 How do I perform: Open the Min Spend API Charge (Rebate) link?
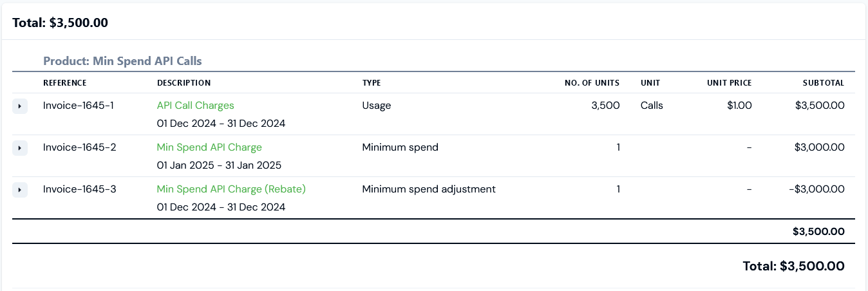(x=231, y=189)
